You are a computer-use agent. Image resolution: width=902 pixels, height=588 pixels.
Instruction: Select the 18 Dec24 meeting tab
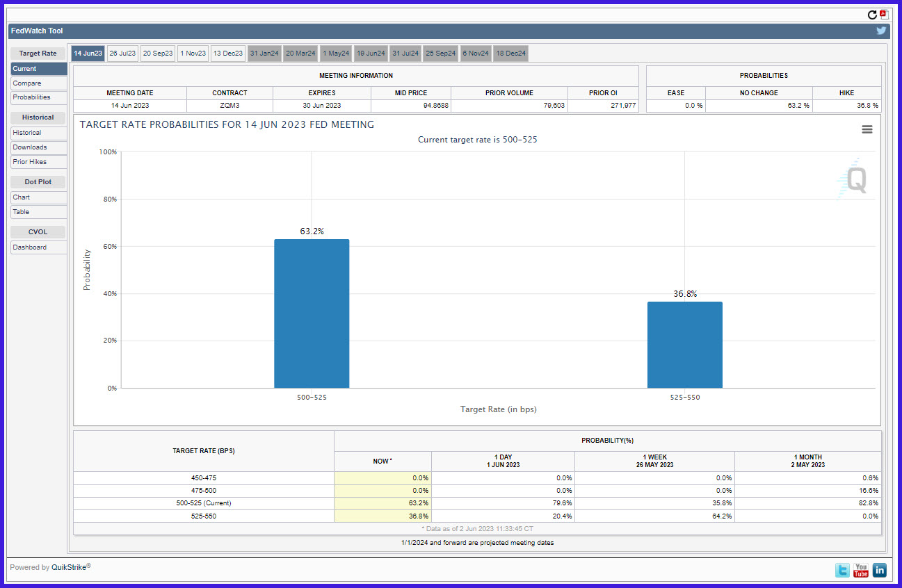pos(511,54)
